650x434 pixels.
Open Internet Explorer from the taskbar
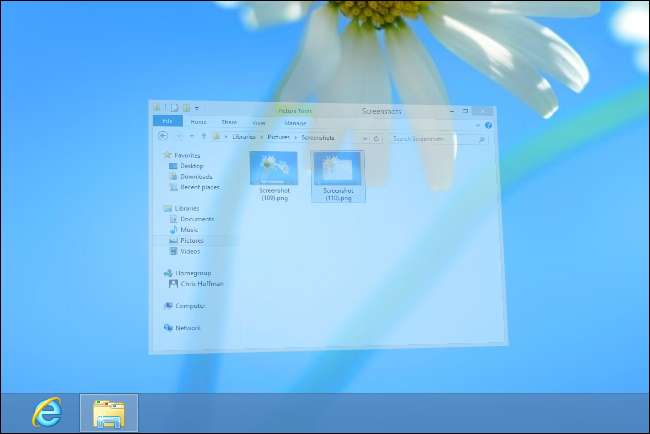[47, 413]
